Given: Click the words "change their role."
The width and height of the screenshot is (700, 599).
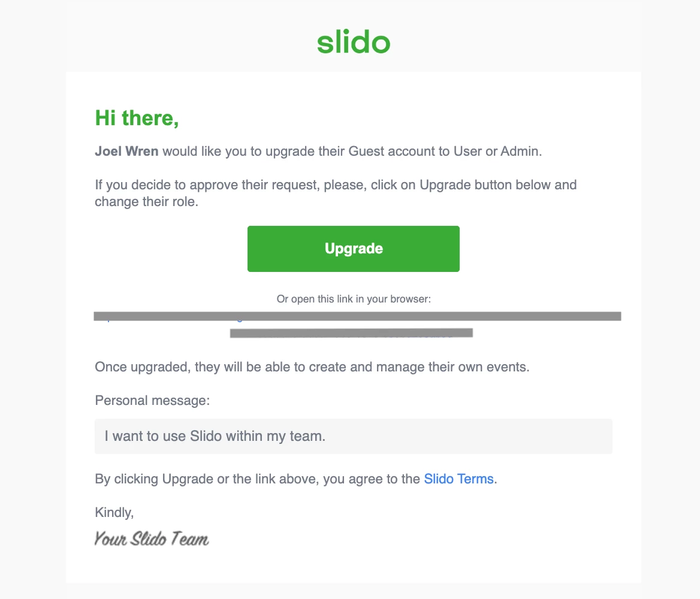Looking at the screenshot, I should 146,202.
